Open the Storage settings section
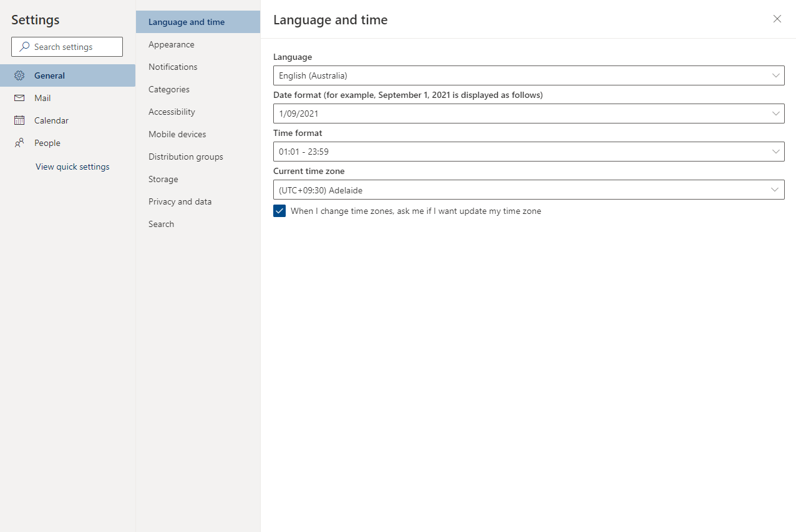 pyautogui.click(x=198, y=179)
